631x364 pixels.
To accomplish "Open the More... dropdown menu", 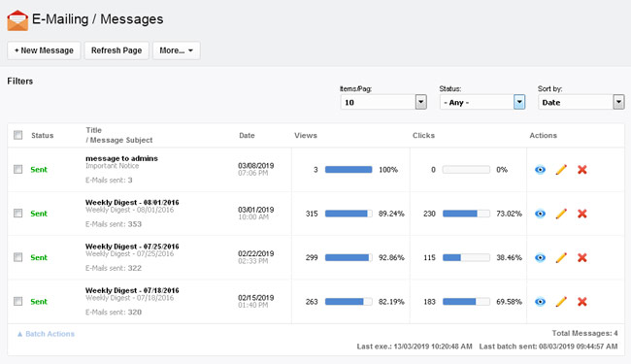I will pos(177,50).
